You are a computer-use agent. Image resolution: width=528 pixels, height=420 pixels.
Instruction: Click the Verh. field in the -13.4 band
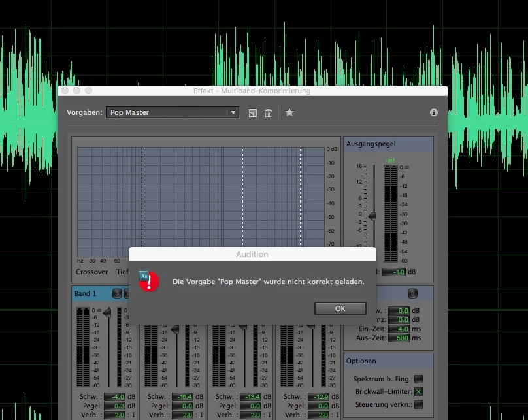pos(250,415)
